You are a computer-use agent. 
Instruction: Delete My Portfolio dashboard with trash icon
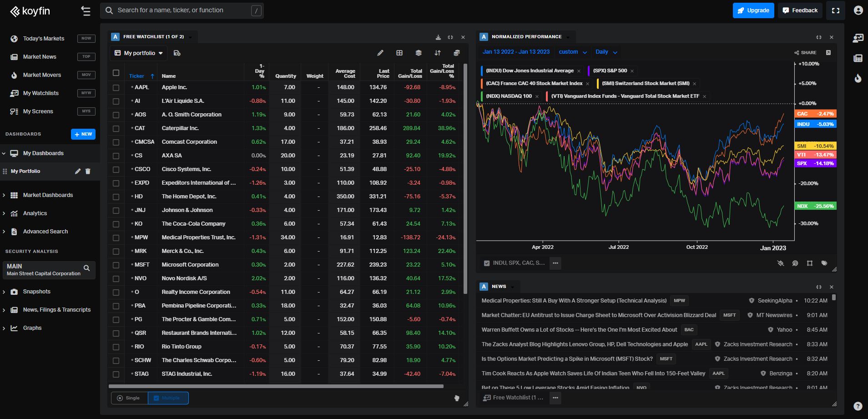(88, 171)
